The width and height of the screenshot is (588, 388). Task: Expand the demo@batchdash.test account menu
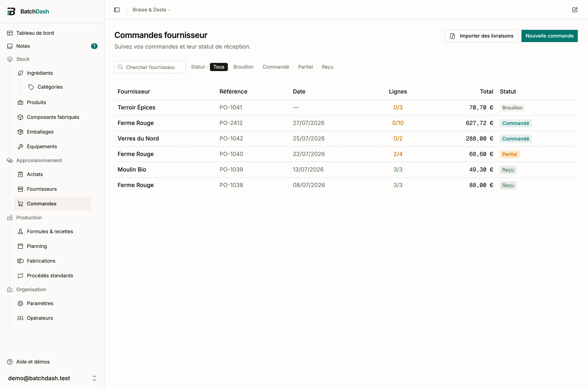52,378
